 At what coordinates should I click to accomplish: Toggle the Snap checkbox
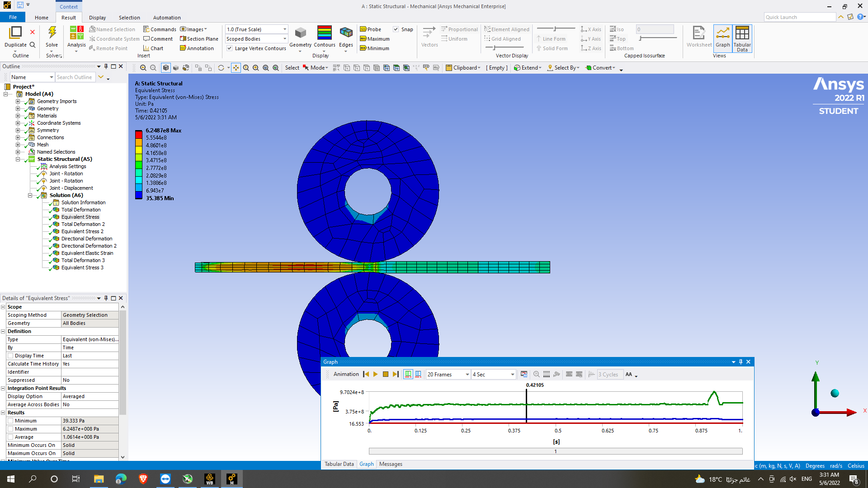396,29
